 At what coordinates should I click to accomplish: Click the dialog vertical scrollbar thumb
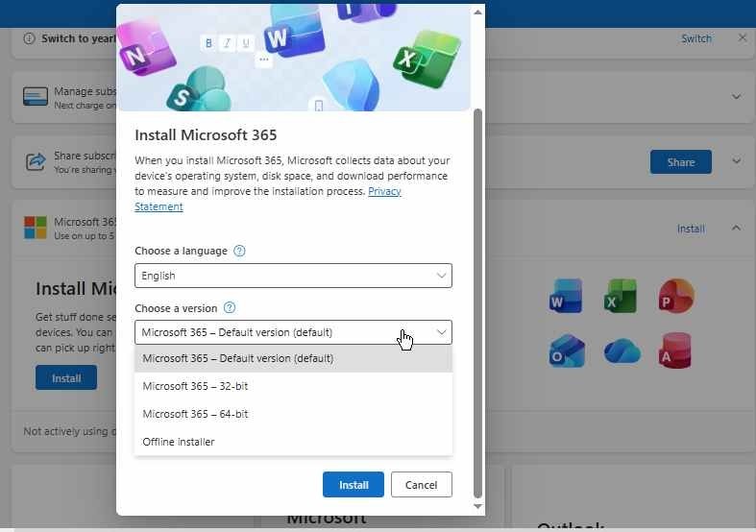(477, 302)
